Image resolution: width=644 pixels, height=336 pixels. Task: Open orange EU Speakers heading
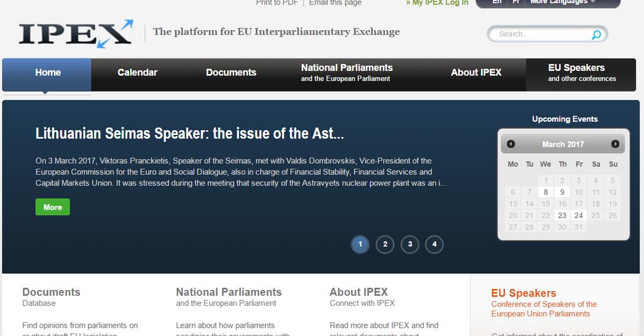pyautogui.click(x=524, y=293)
